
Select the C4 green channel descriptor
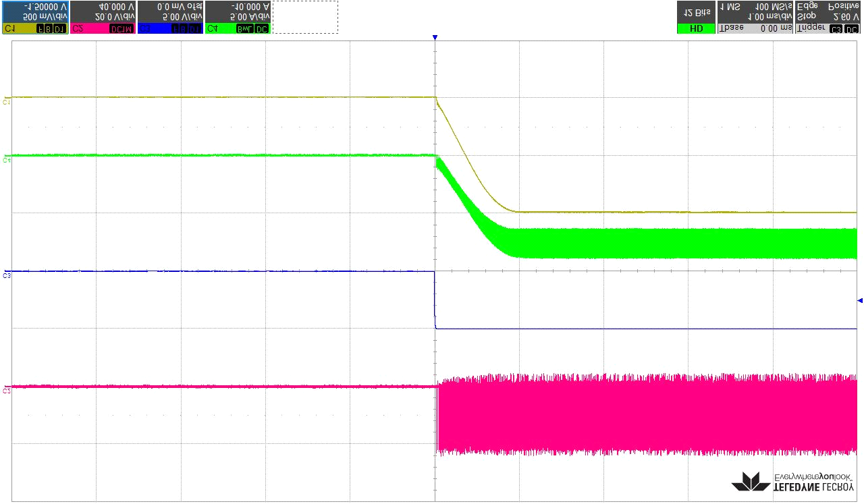(x=238, y=18)
